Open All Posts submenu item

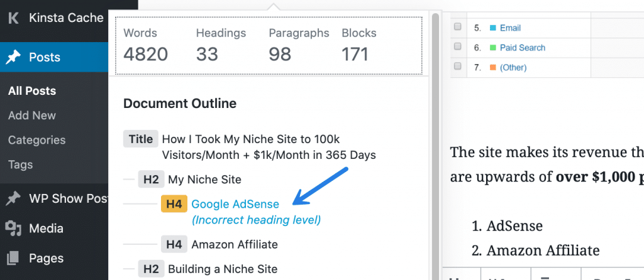pyautogui.click(x=32, y=91)
